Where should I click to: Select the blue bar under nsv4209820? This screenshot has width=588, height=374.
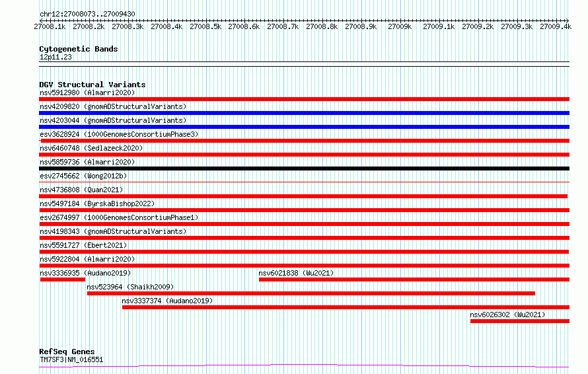pos(304,113)
